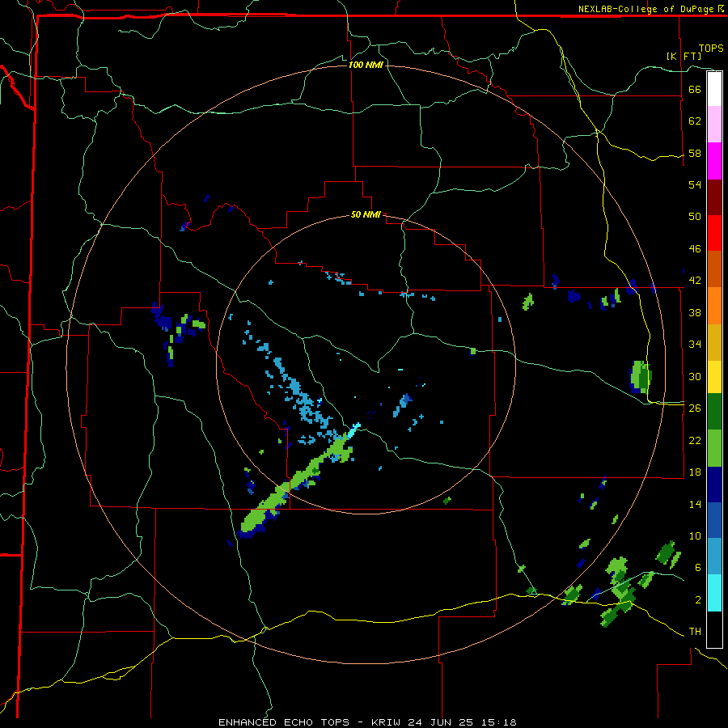Click the dark orange legend swatch
This screenshot has height=728, width=728.
[714, 269]
